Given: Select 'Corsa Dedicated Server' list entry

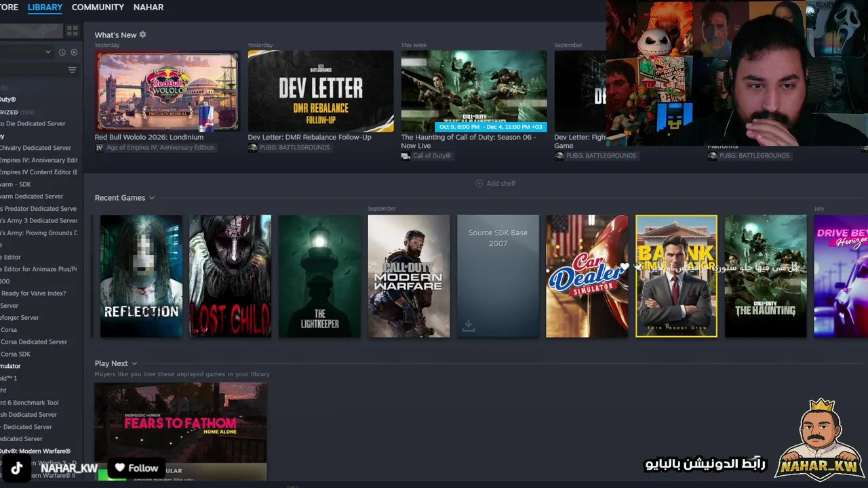Looking at the screenshot, I should point(34,342).
